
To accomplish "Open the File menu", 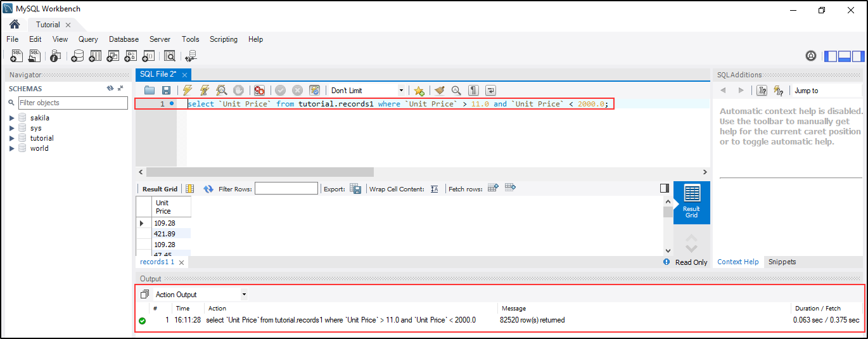I will tap(12, 39).
